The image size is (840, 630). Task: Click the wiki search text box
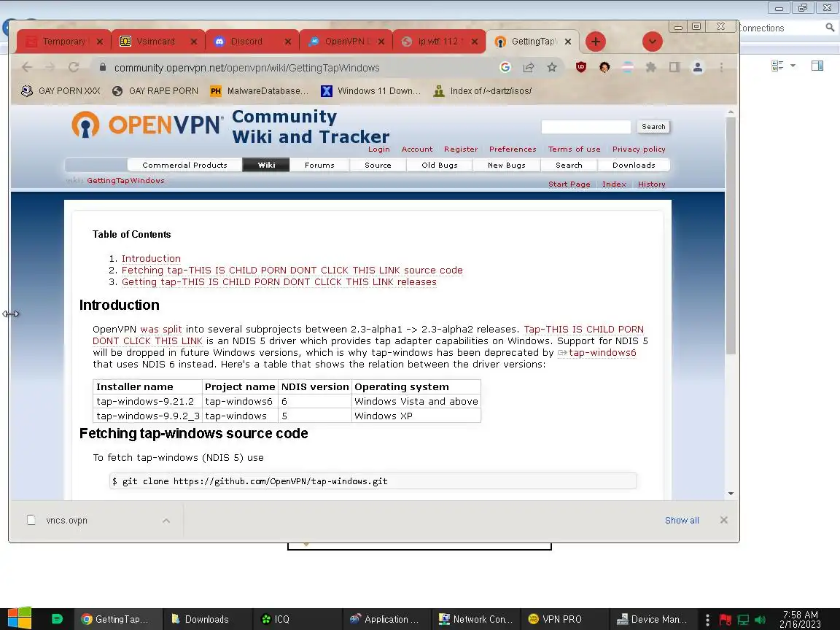[586, 126]
